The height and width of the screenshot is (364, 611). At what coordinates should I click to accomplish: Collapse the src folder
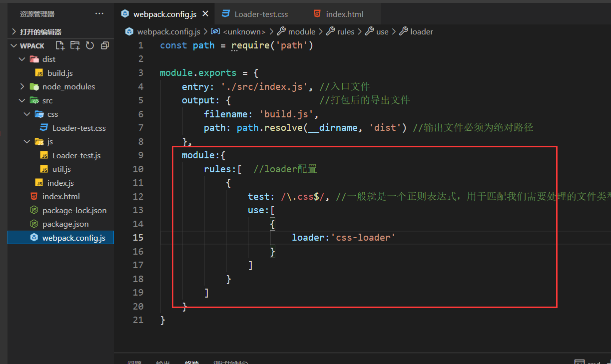tap(21, 100)
